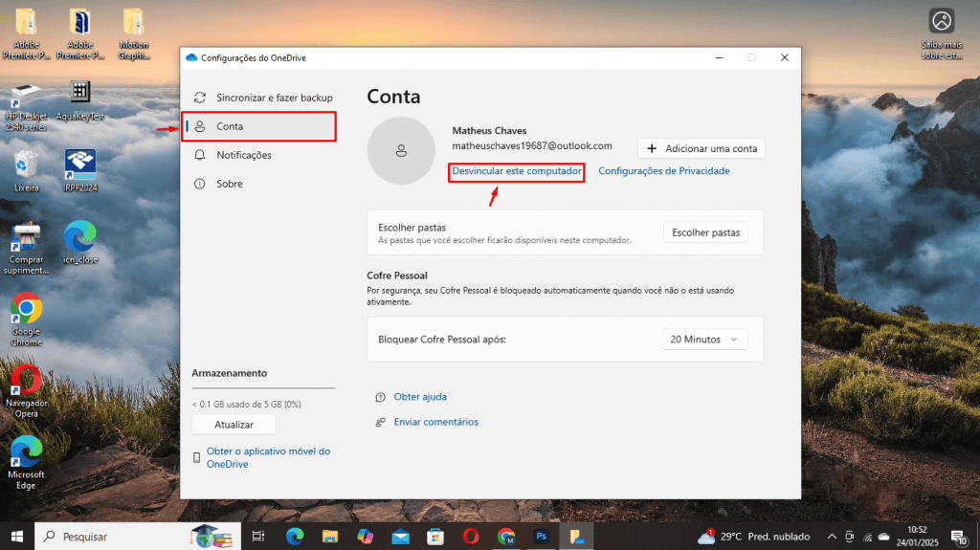Select the Microsoft Edge desktop shortcut
Image resolution: width=980 pixels, height=550 pixels.
click(x=26, y=463)
